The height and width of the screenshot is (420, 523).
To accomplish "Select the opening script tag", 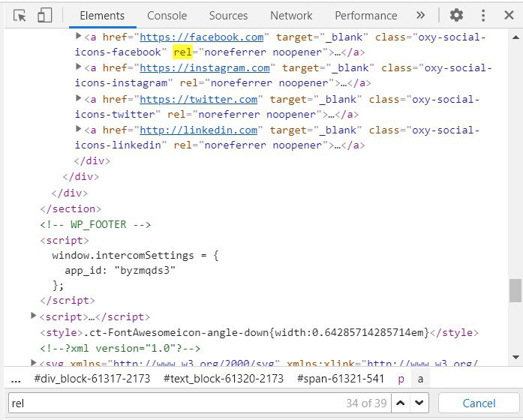I will click(x=65, y=240).
